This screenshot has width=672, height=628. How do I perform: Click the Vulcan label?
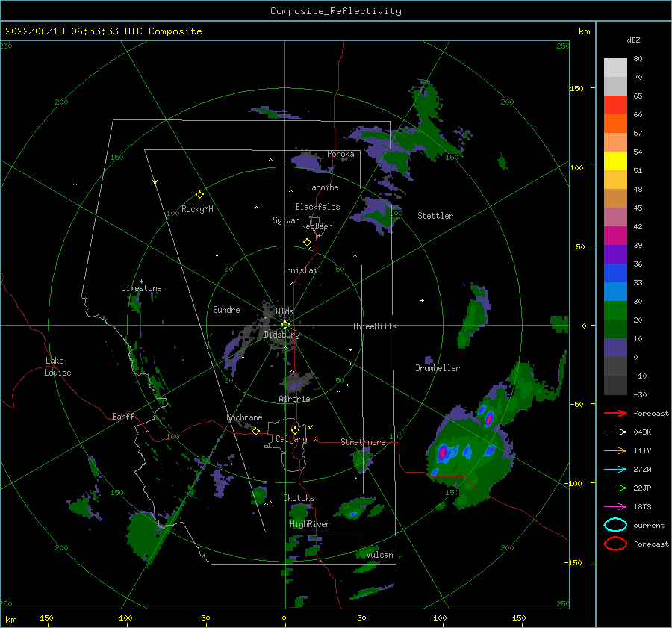click(x=379, y=555)
